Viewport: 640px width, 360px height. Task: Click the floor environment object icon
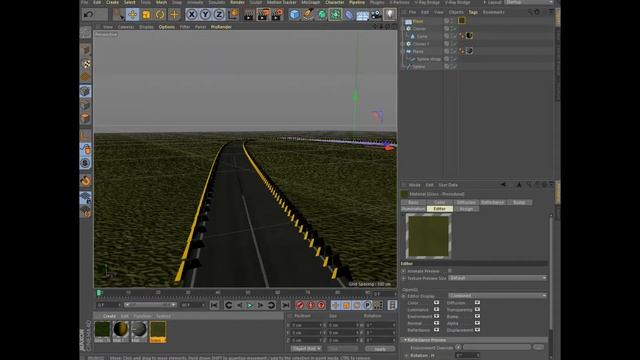pos(362,15)
